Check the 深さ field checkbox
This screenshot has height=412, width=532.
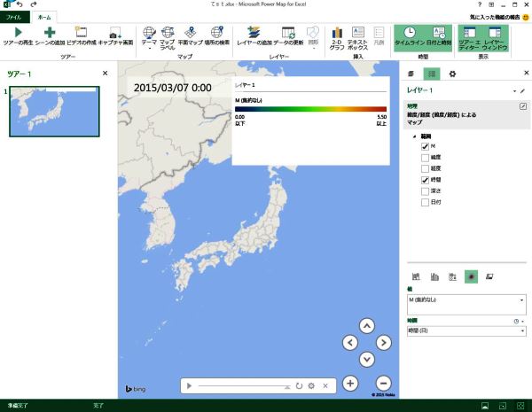tap(425, 191)
